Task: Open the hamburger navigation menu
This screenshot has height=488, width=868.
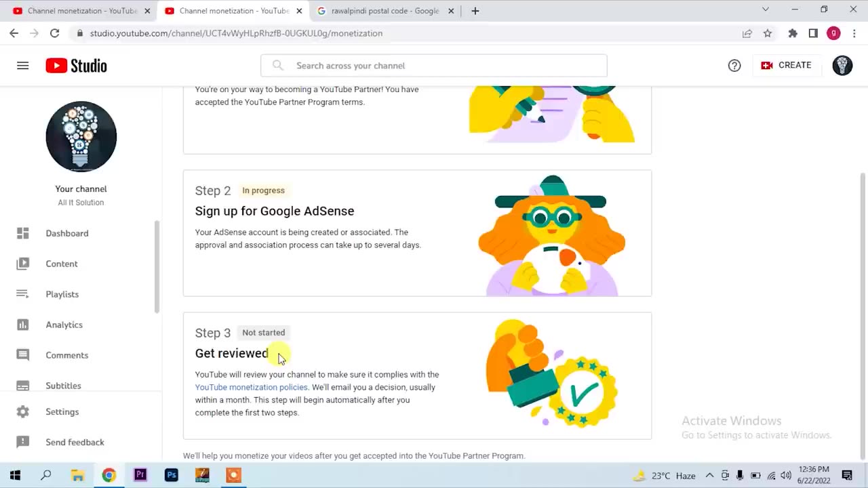Action: click(x=23, y=66)
